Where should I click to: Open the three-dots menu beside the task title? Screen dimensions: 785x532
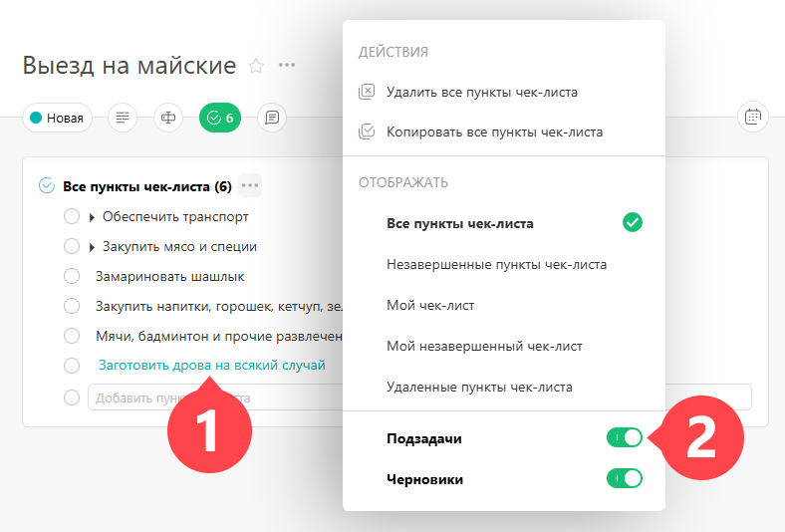point(287,65)
